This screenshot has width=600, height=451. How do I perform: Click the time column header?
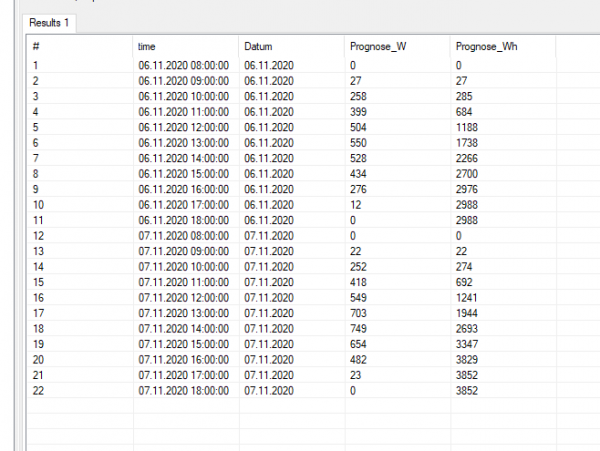(x=147, y=47)
